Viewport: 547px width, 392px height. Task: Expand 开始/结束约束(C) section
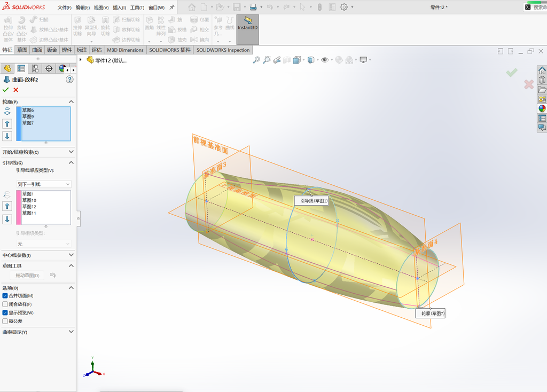(71, 152)
